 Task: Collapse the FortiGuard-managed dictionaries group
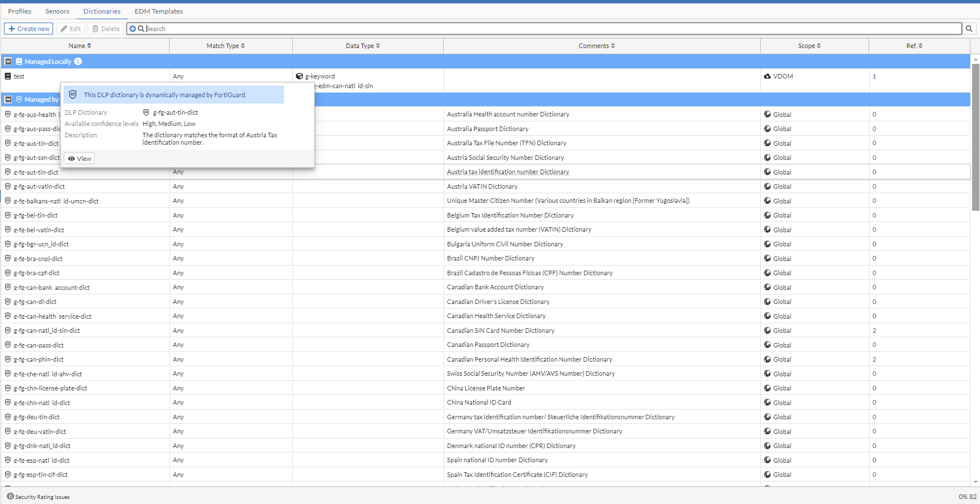8,99
